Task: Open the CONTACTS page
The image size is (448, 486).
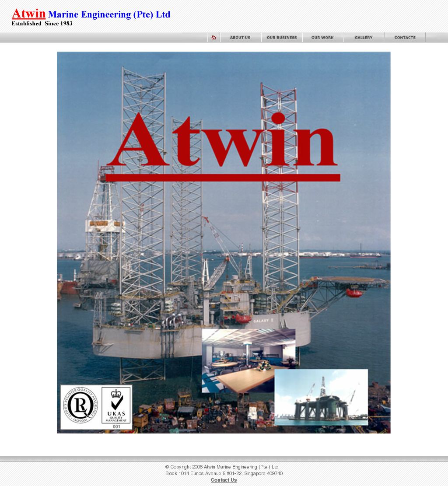Action: coord(405,37)
